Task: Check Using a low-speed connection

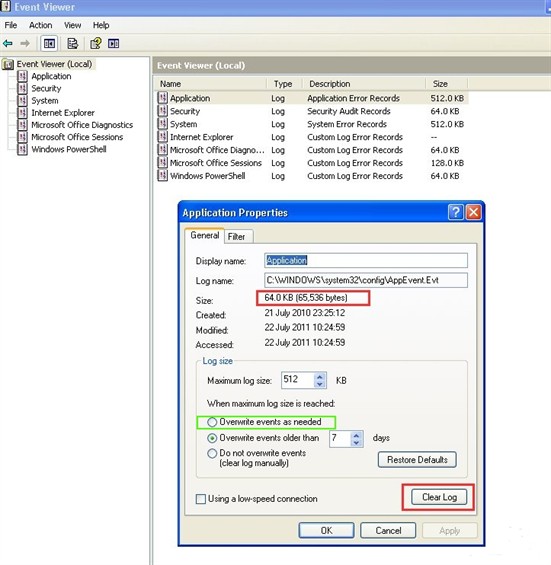Action: 201,499
